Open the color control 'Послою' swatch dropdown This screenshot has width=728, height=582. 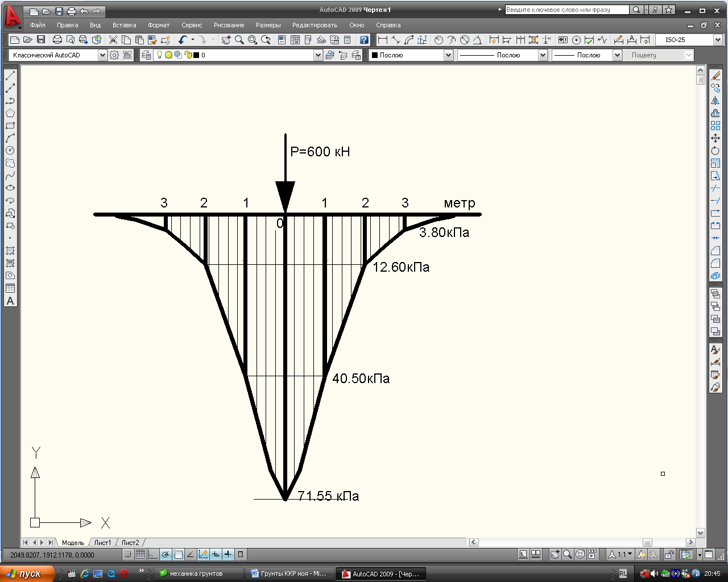point(448,55)
